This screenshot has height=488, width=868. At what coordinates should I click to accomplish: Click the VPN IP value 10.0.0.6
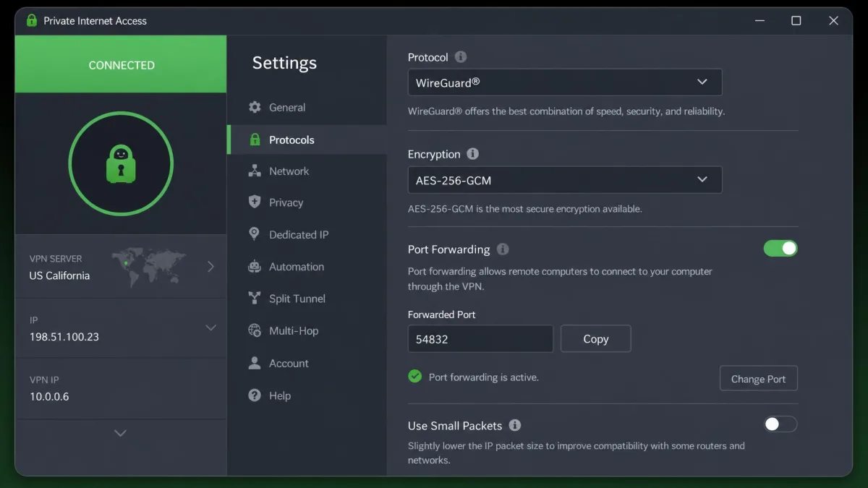click(49, 396)
